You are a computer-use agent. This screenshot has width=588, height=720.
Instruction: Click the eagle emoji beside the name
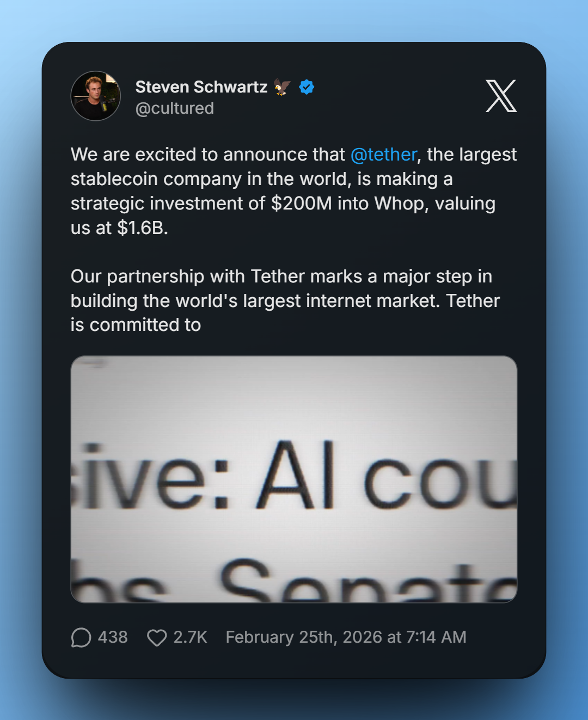pyautogui.click(x=282, y=87)
